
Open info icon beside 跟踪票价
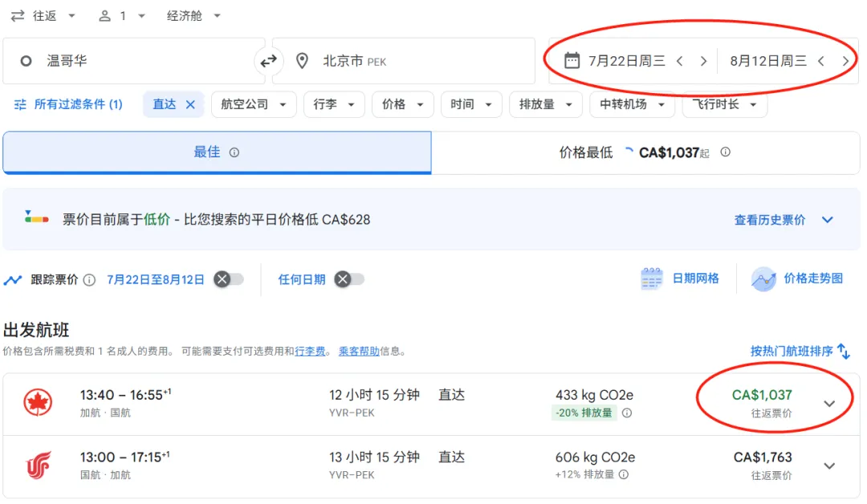(89, 280)
